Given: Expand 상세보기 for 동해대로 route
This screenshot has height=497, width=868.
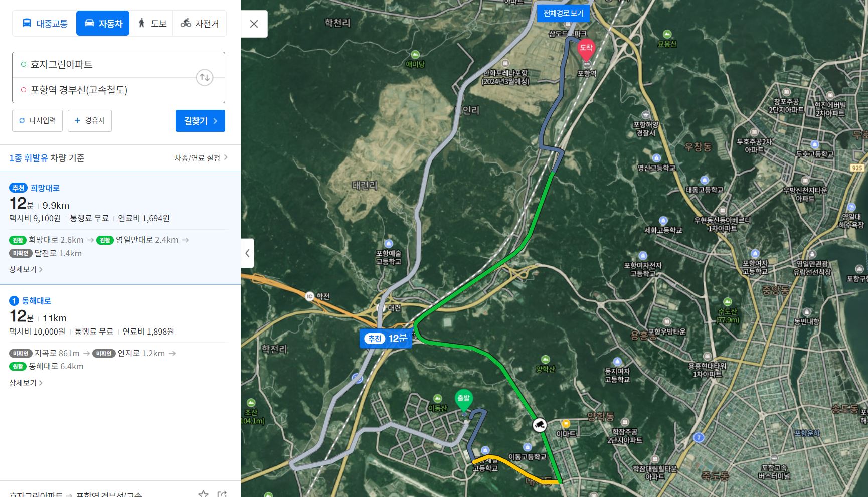Looking at the screenshot, I should pos(26,383).
